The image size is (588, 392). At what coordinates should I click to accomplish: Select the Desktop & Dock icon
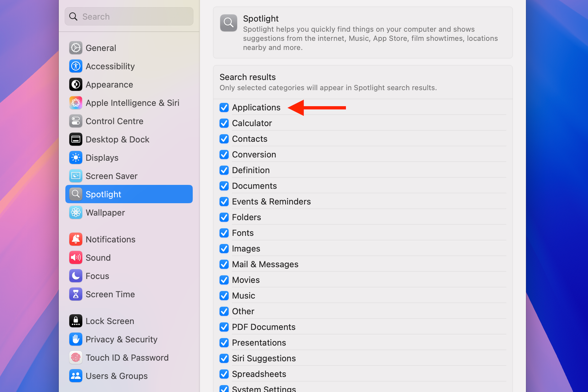tap(76, 139)
